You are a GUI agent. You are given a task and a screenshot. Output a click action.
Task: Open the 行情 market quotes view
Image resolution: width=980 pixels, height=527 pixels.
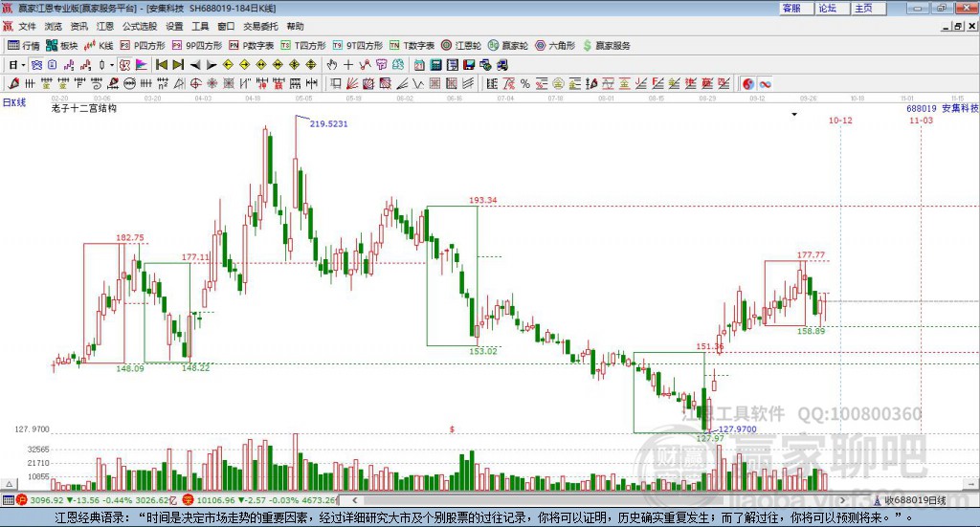pos(23,46)
